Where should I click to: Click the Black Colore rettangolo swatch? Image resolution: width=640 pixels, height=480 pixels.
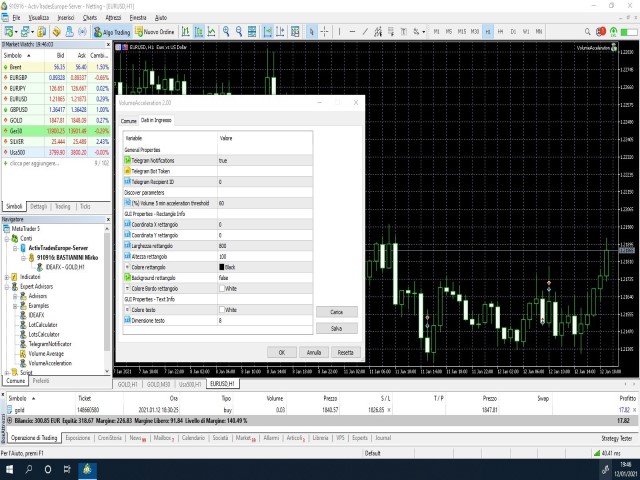[222, 267]
